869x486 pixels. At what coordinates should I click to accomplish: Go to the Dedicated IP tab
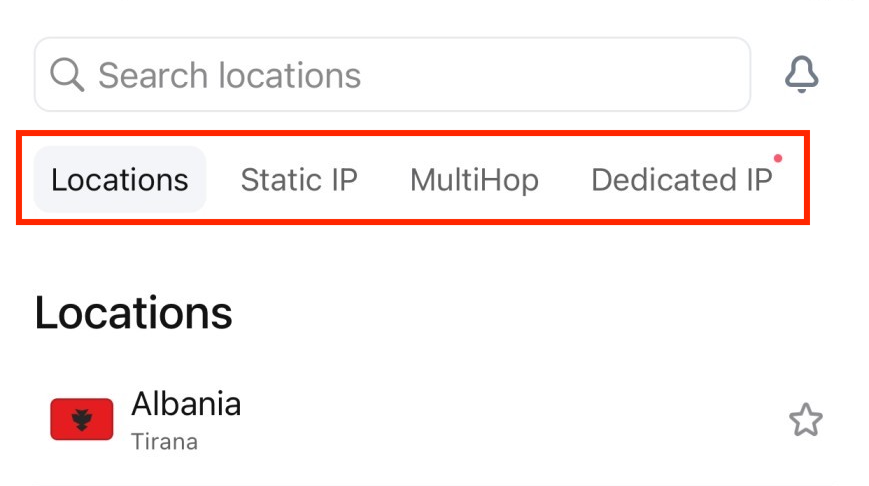point(682,180)
